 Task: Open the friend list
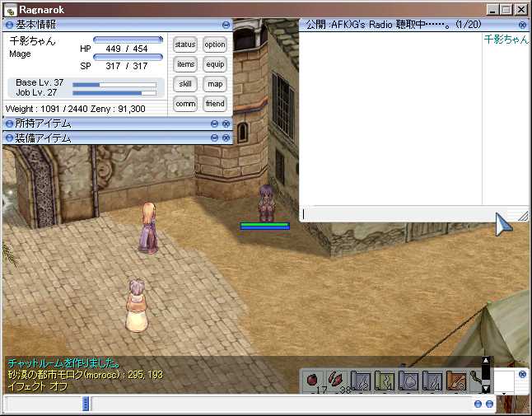click(215, 104)
